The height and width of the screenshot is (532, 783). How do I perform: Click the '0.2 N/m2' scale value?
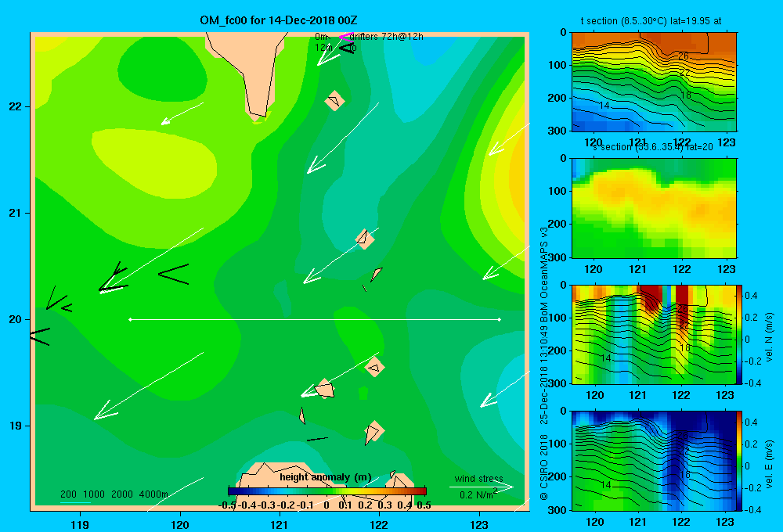[x=478, y=494]
